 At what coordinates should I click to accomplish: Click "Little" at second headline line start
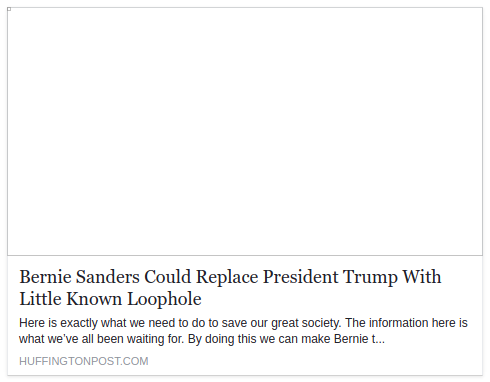point(40,299)
